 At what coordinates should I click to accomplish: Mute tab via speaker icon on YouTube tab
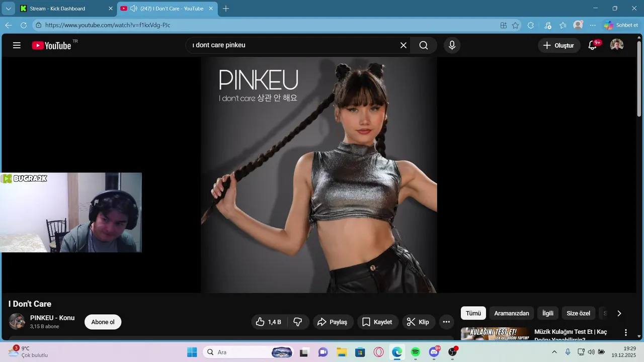coord(134,9)
